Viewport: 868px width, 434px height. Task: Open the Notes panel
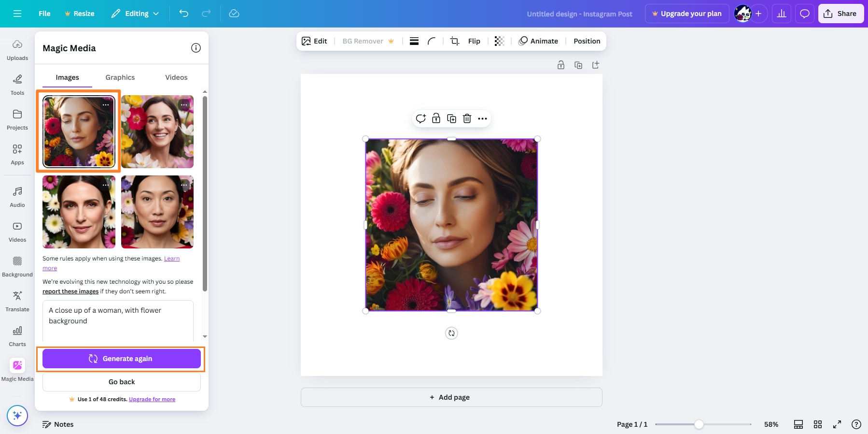58,424
